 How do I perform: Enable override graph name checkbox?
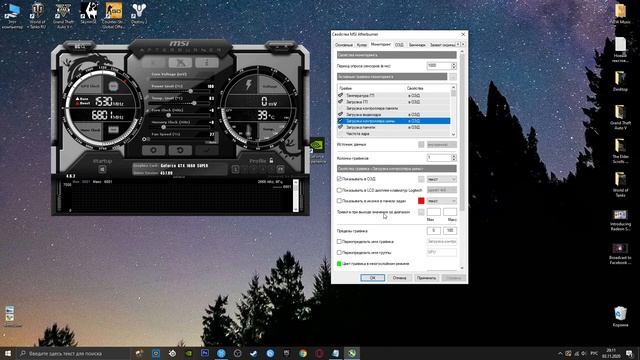coord(339,242)
